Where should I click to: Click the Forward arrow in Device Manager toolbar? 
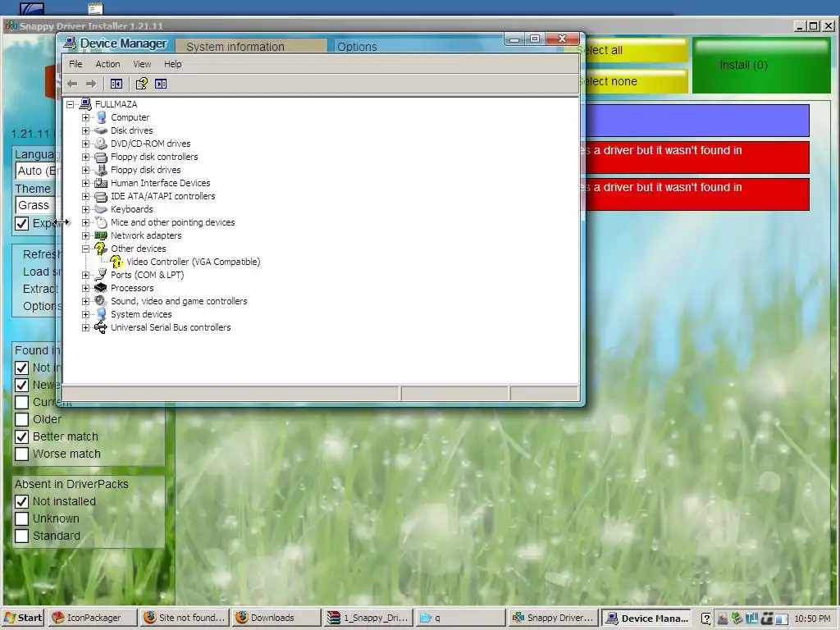click(x=91, y=84)
